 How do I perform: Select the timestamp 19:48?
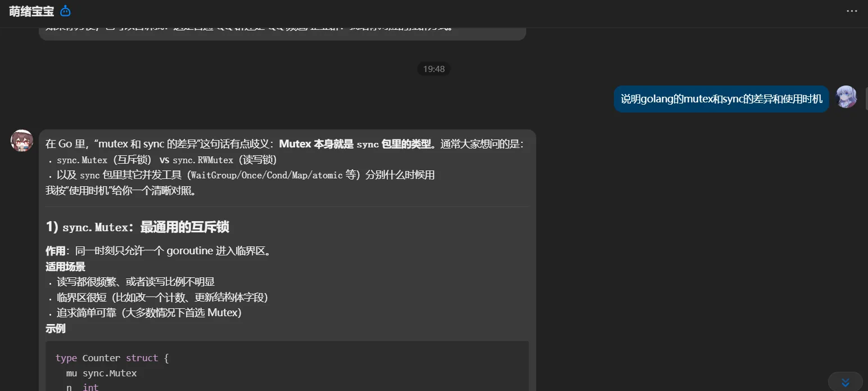pos(433,69)
